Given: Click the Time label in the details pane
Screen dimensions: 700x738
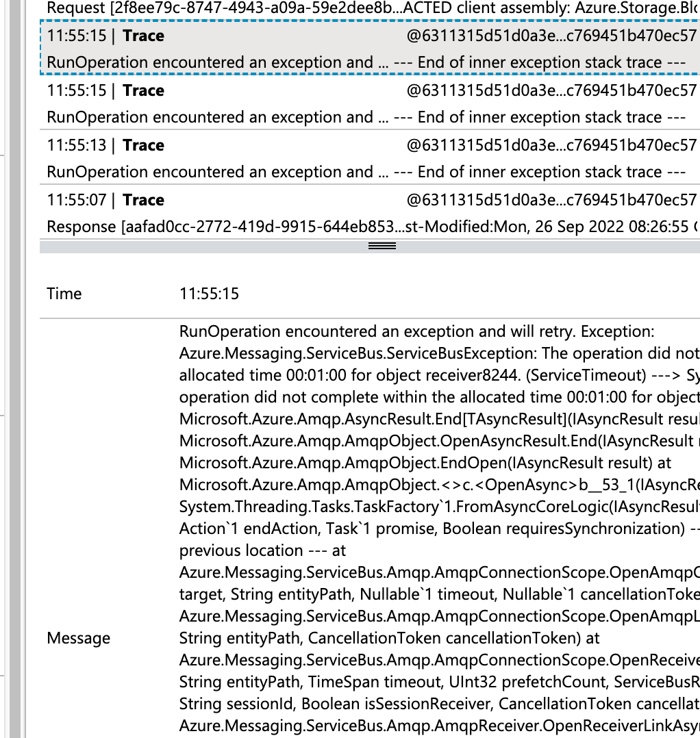Looking at the screenshot, I should coord(64,293).
